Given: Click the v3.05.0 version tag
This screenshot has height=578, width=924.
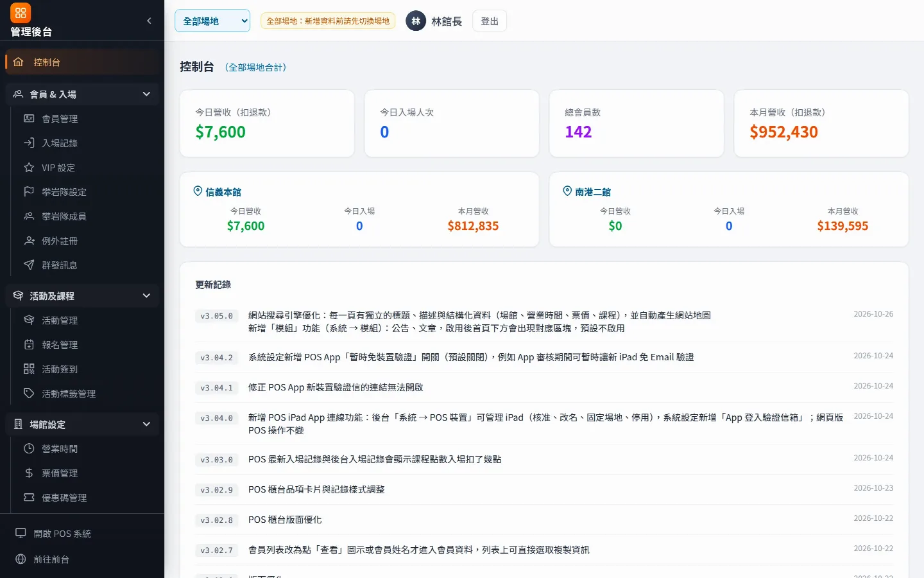Looking at the screenshot, I should 217,316.
